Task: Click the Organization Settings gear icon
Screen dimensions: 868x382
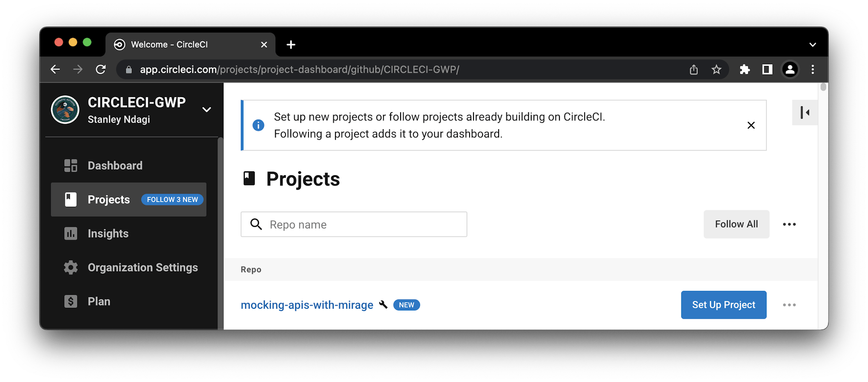Action: pos(71,268)
